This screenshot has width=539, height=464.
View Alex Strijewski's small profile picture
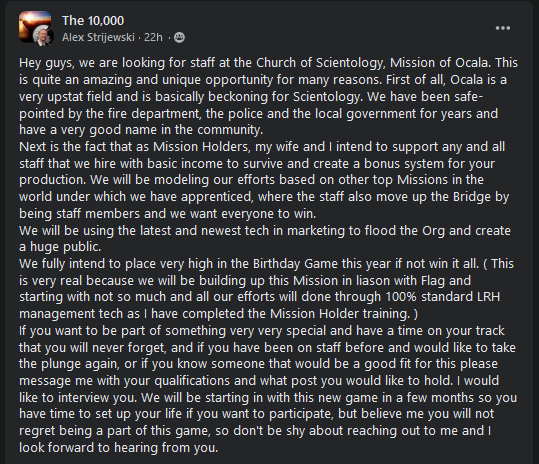43,35
